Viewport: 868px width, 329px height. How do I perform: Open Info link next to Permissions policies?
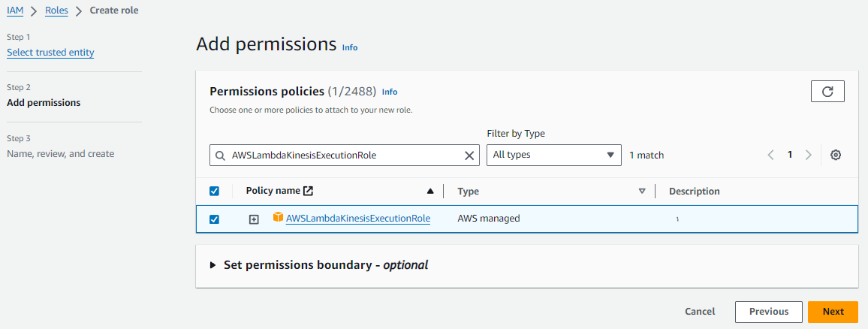[x=390, y=92]
